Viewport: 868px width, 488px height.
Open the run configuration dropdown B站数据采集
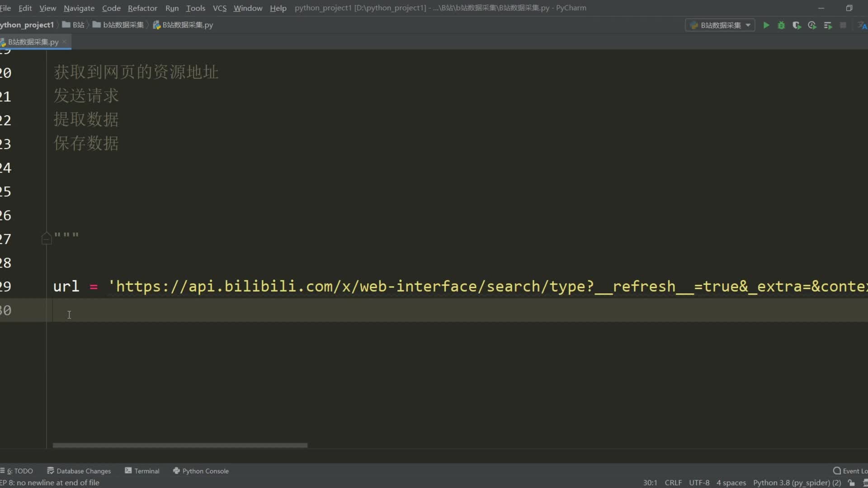[x=720, y=25]
